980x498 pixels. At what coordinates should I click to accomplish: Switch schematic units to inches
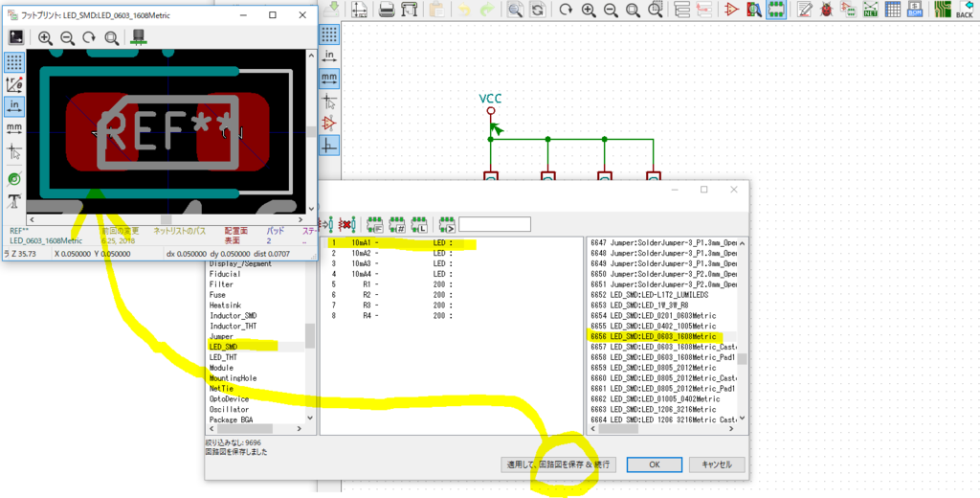(329, 56)
